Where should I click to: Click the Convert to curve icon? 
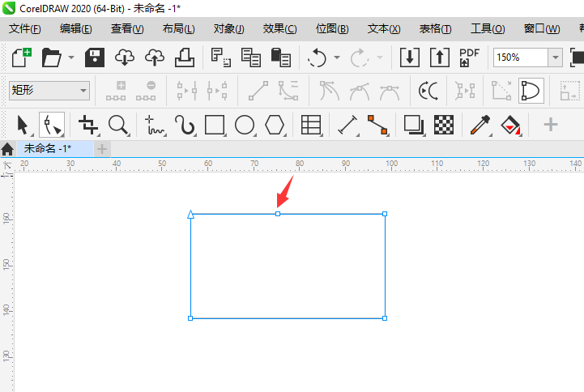coord(288,92)
